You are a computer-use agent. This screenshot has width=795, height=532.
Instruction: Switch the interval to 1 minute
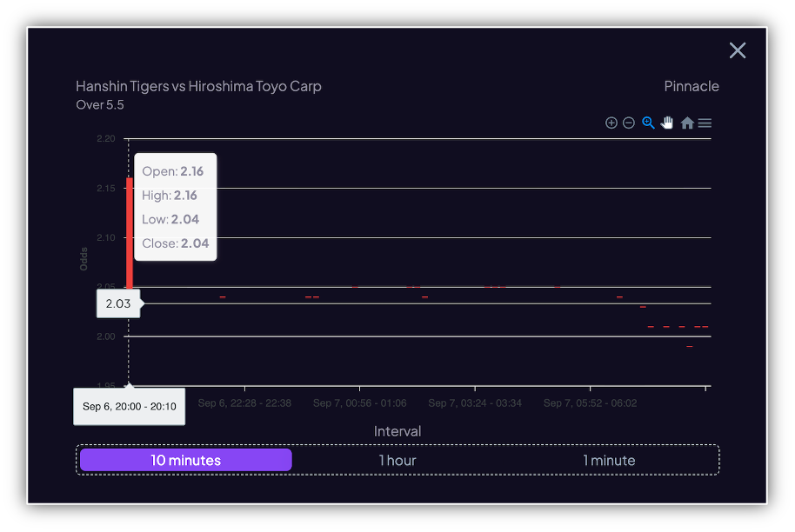tap(609, 460)
